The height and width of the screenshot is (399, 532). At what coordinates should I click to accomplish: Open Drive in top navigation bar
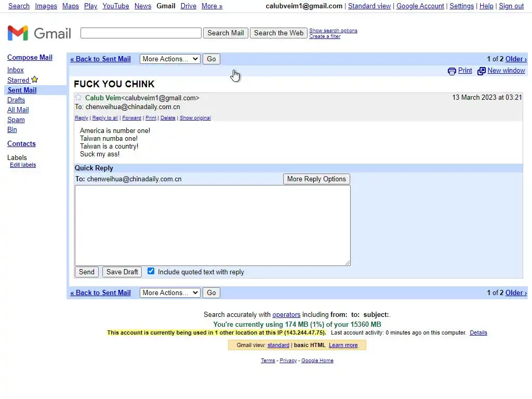point(188,6)
